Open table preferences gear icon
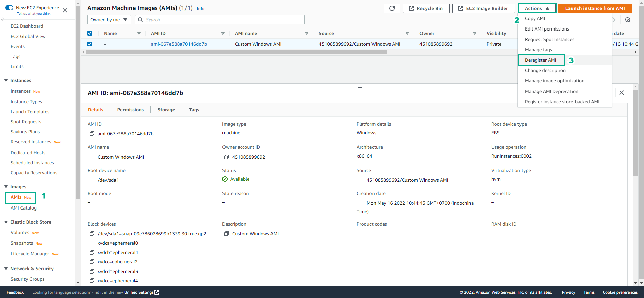This screenshot has height=298, width=644. click(x=627, y=20)
